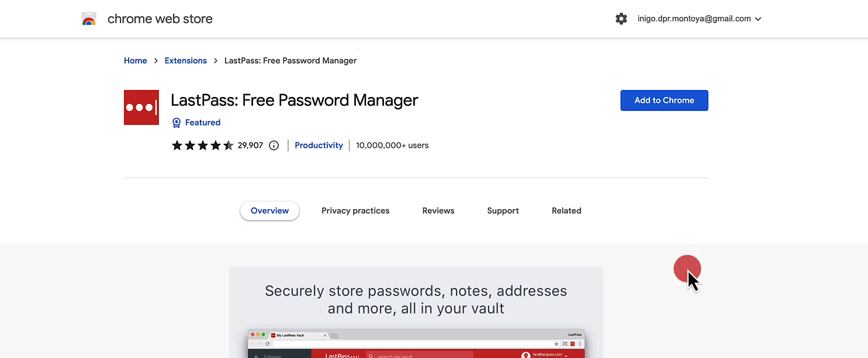Click the info icon beside rating count

(274, 145)
